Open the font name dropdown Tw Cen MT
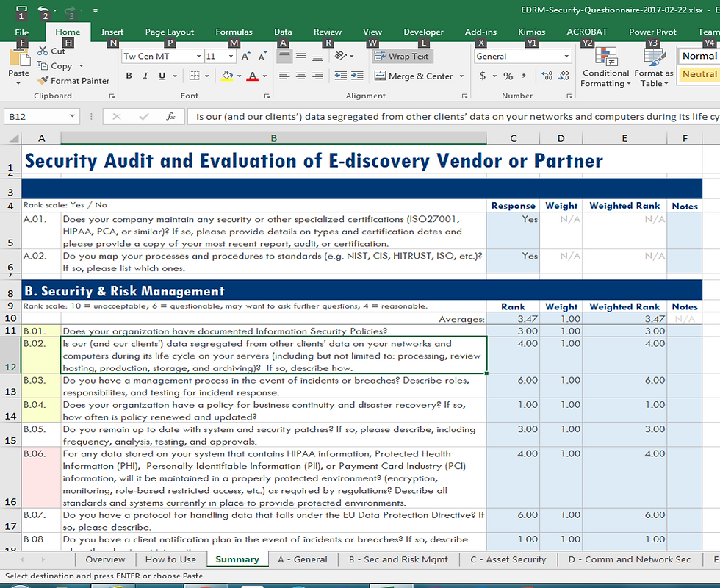Screen dimensions: 720x588 [198, 56]
